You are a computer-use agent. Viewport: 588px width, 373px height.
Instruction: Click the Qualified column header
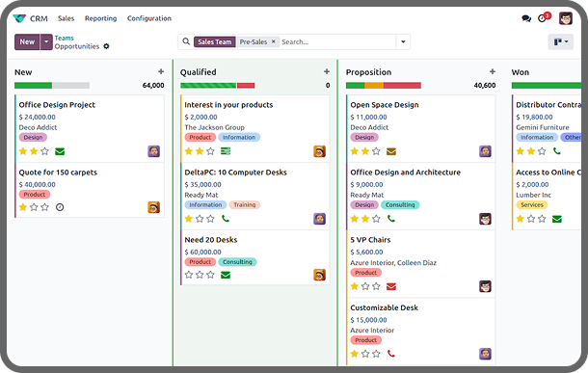click(198, 72)
